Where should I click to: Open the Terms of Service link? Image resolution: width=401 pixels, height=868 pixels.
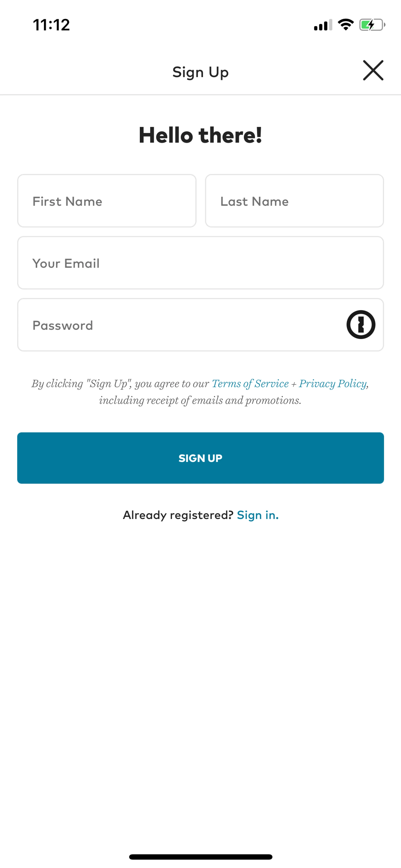[x=250, y=383]
